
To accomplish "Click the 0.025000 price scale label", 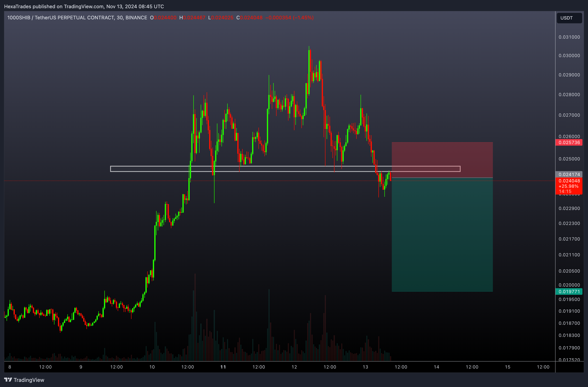I will click(569, 159).
